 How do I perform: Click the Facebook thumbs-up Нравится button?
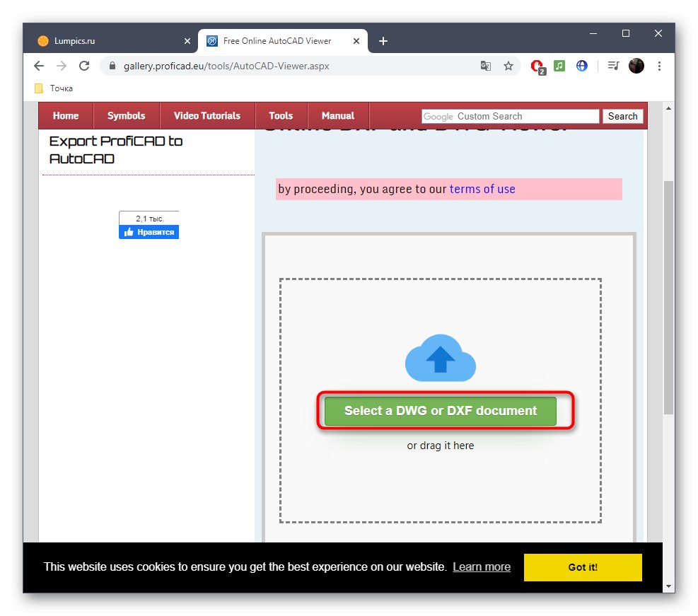149,232
